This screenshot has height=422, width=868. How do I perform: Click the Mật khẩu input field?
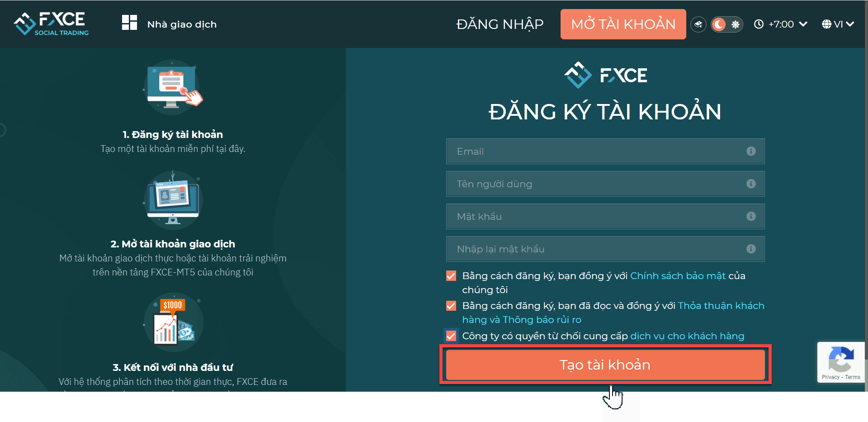pos(605,216)
